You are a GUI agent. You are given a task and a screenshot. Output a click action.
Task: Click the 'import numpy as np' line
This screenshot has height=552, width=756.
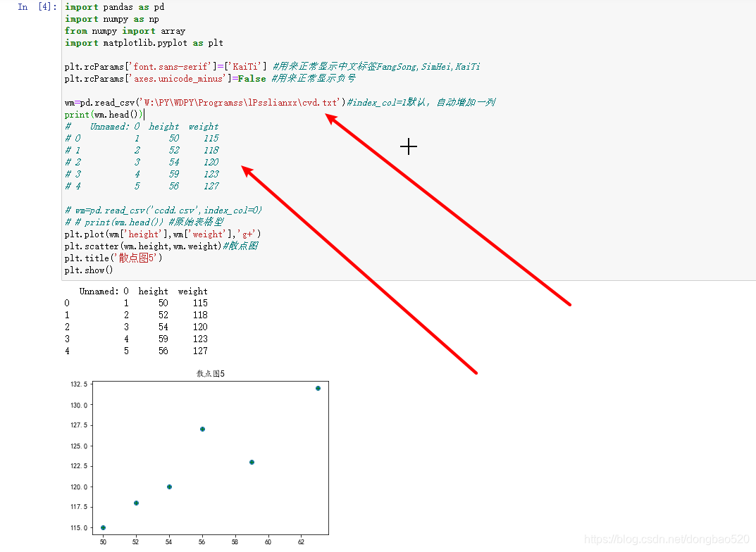[112, 19]
